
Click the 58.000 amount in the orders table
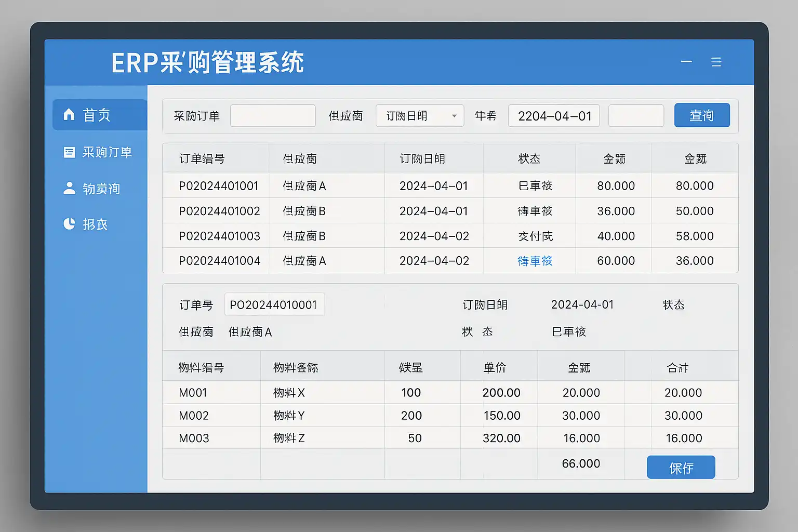[695, 236]
